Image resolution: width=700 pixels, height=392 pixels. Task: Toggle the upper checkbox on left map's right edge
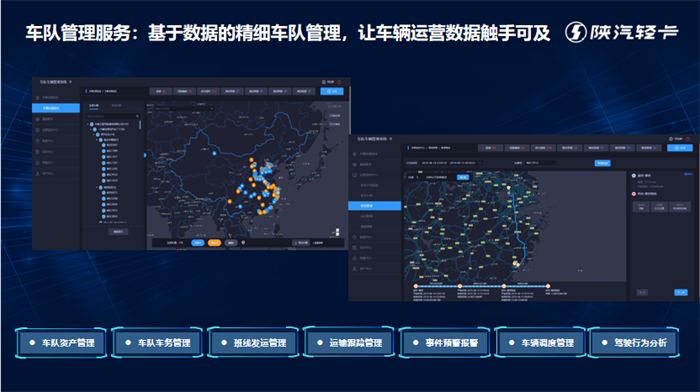[x=331, y=116]
